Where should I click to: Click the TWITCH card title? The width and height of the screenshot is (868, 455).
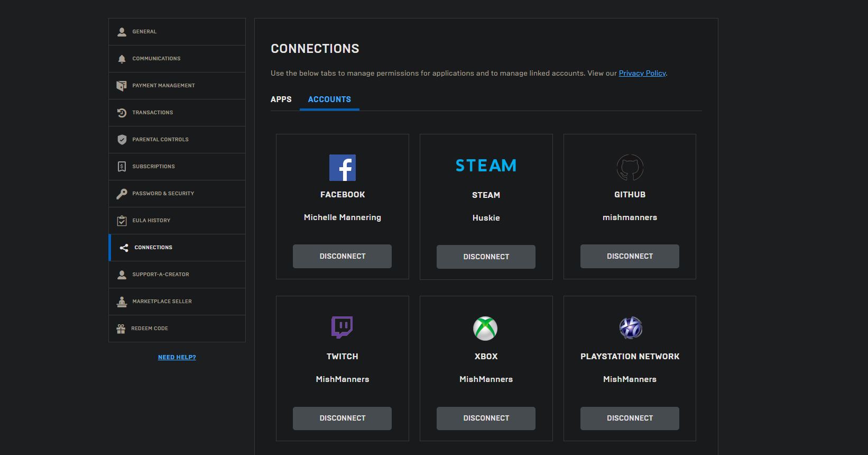[343, 357]
